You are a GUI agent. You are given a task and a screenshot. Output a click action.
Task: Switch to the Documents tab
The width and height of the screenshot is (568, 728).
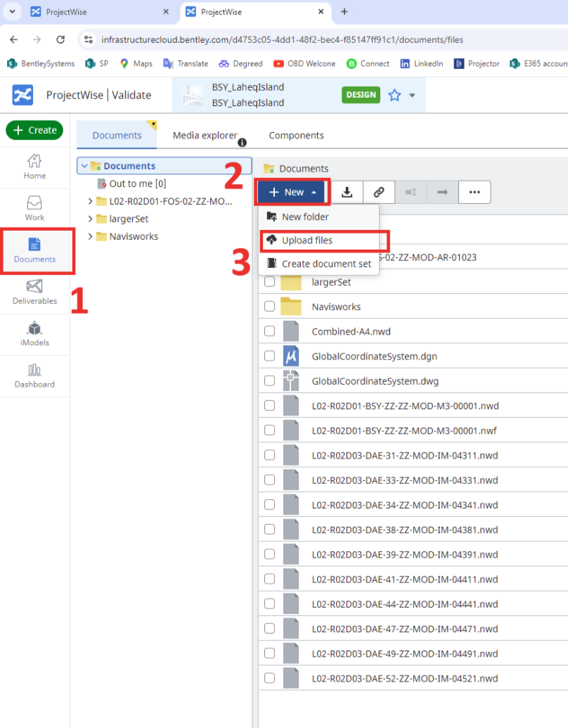(x=117, y=135)
